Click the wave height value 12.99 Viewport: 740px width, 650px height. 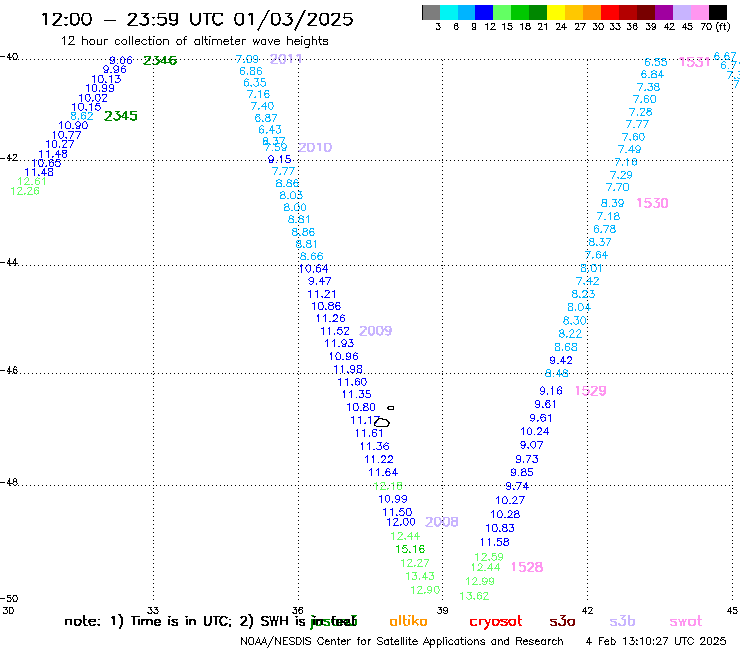(480, 581)
